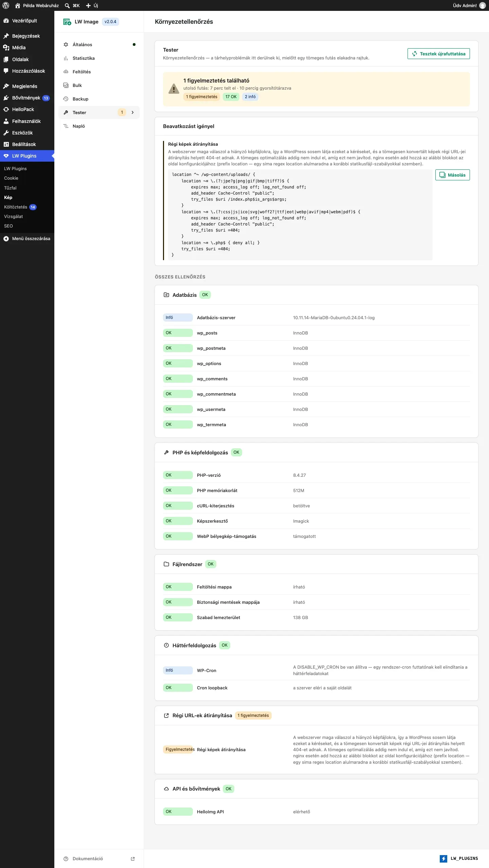Screen dimensions: 489x868
Task: Select the Tűzfal submenu item
Action: 10,188
